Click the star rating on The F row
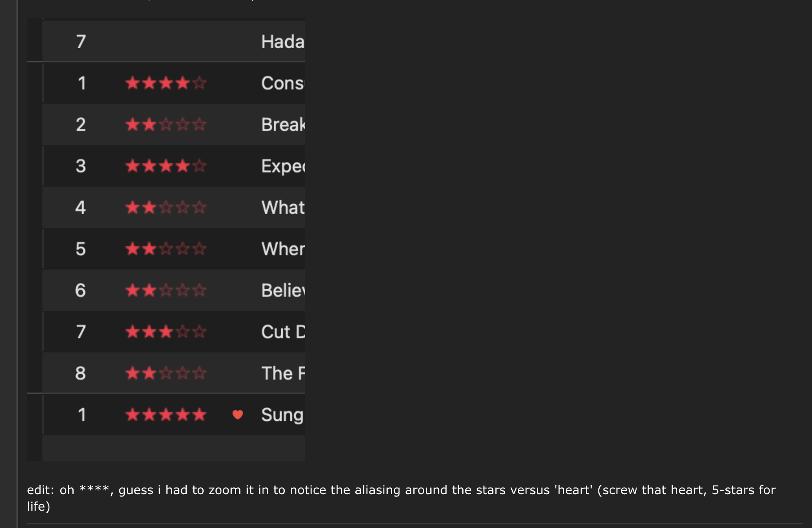Screen dimensions: 812x528 [166, 373]
